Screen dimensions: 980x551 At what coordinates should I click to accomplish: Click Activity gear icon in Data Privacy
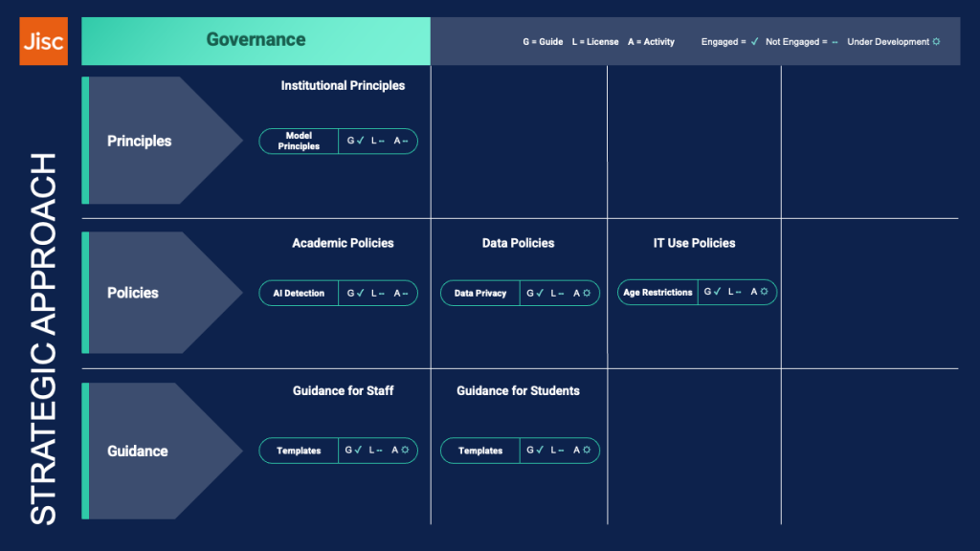pos(587,293)
